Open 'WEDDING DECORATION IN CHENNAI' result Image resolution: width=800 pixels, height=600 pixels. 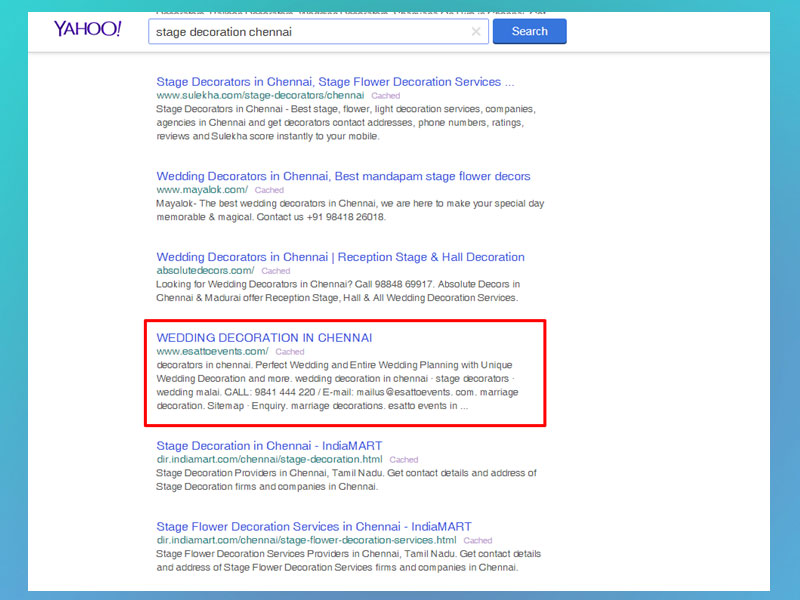click(264, 338)
